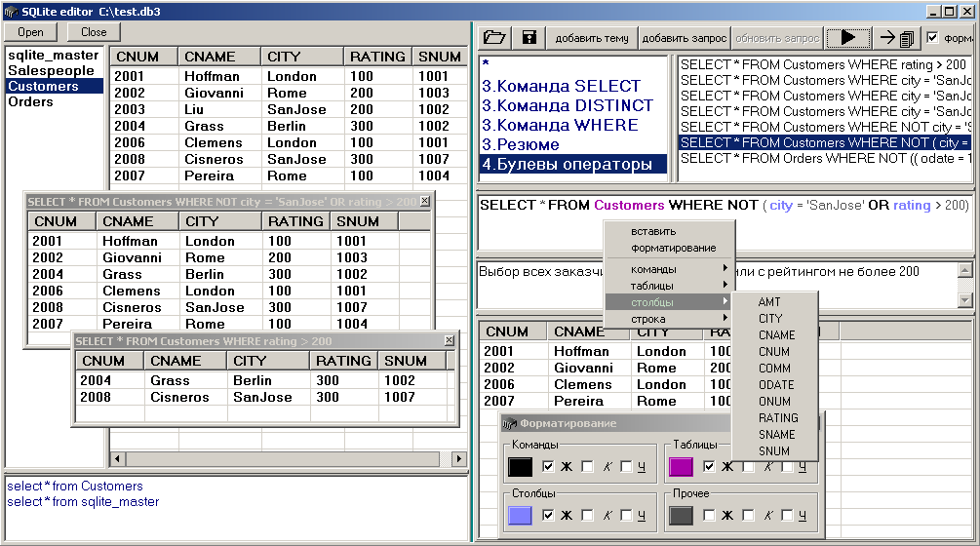Click the floppy disk save icon
Image resolution: width=980 pixels, height=546 pixels.
[x=529, y=38]
